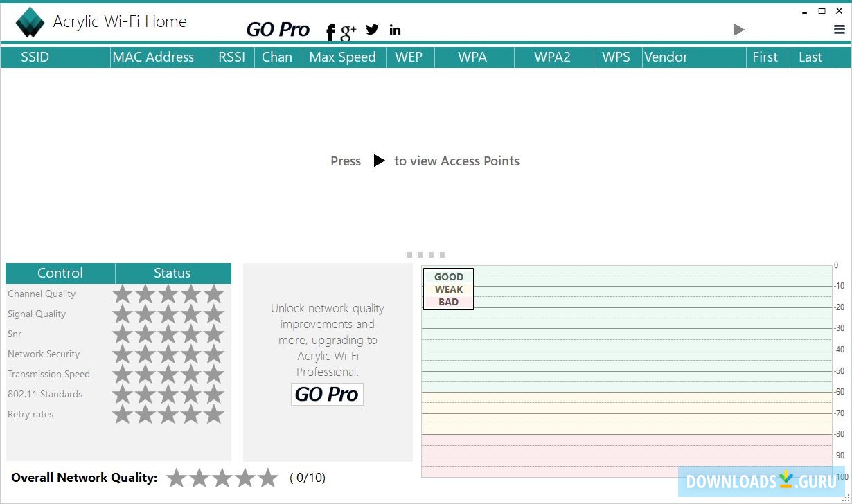Click the first Overall Network Quality star
852x504 pixels.
177,478
